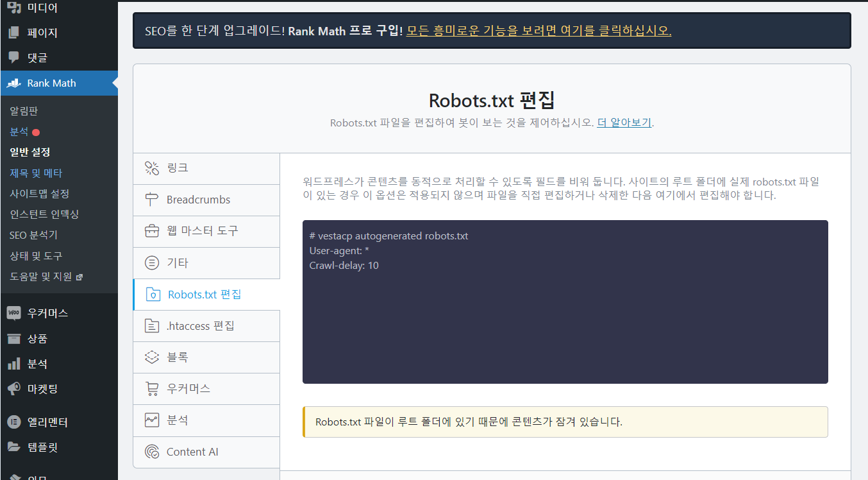
Task: Click the Content AI icon
Action: 151,452
